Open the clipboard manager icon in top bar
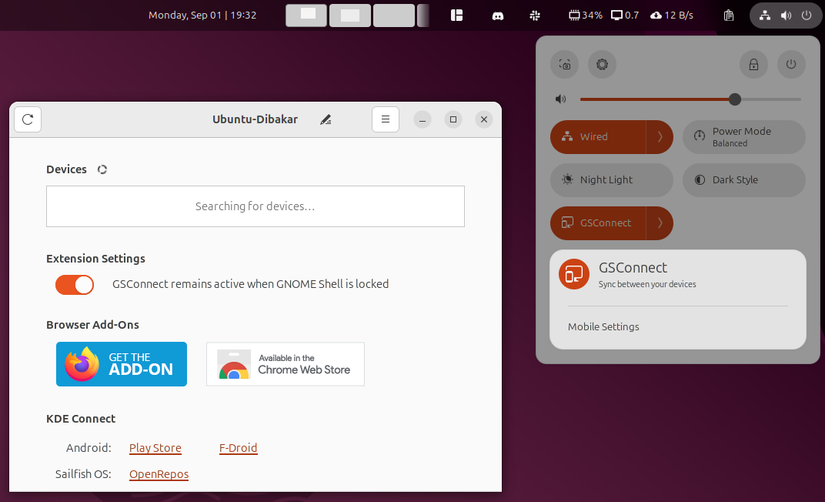825x502 pixels. (x=729, y=15)
